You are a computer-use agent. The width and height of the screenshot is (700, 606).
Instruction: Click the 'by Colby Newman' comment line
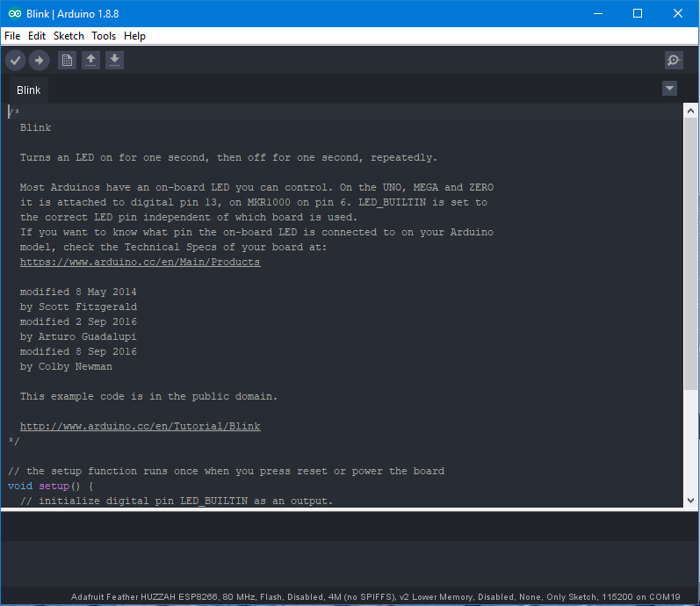pos(66,366)
